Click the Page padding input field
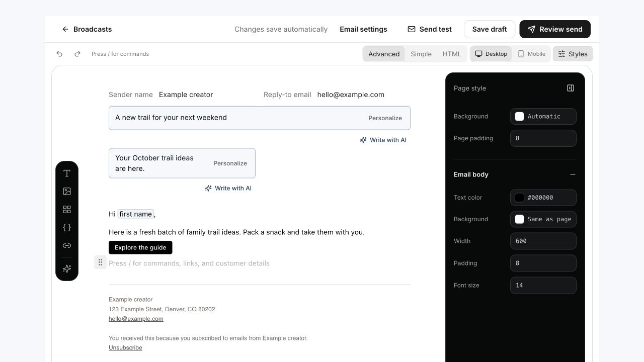644x362 pixels. pos(543,138)
